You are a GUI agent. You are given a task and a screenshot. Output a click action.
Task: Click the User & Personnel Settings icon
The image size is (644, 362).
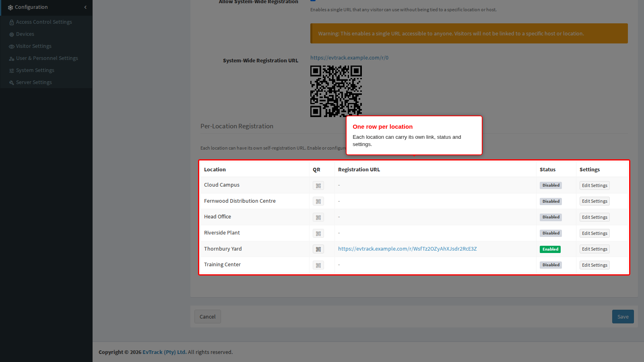(x=12, y=58)
